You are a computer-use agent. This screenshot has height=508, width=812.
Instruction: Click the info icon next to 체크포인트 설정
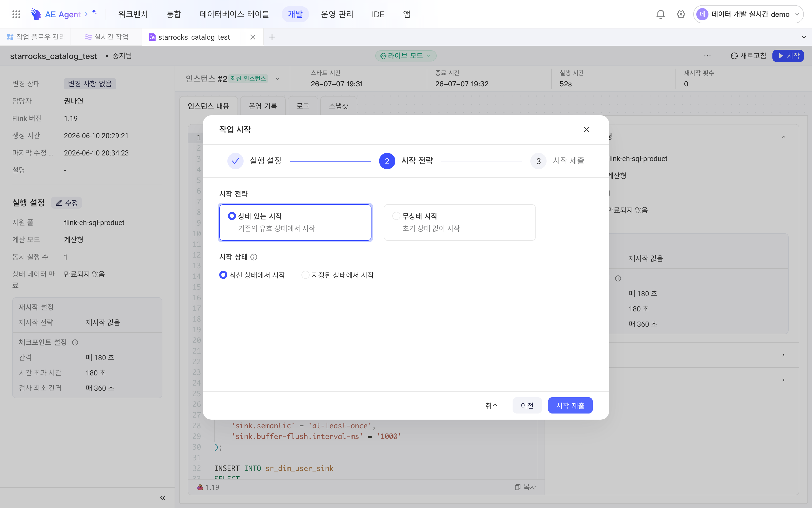pos(75,342)
